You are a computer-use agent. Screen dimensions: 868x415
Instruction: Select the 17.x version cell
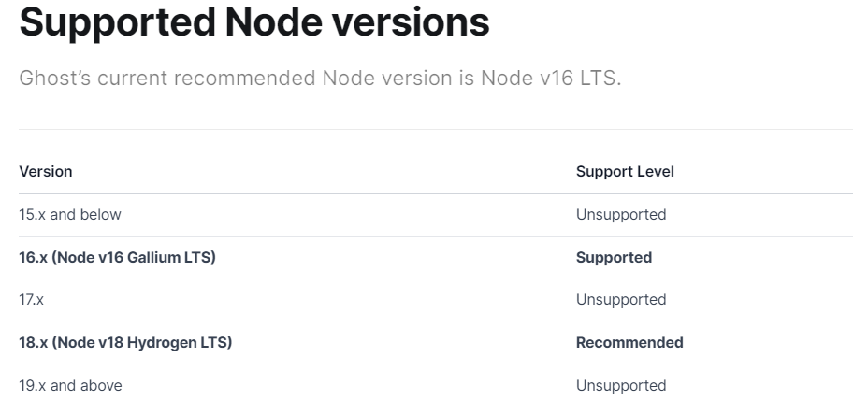[x=31, y=300]
